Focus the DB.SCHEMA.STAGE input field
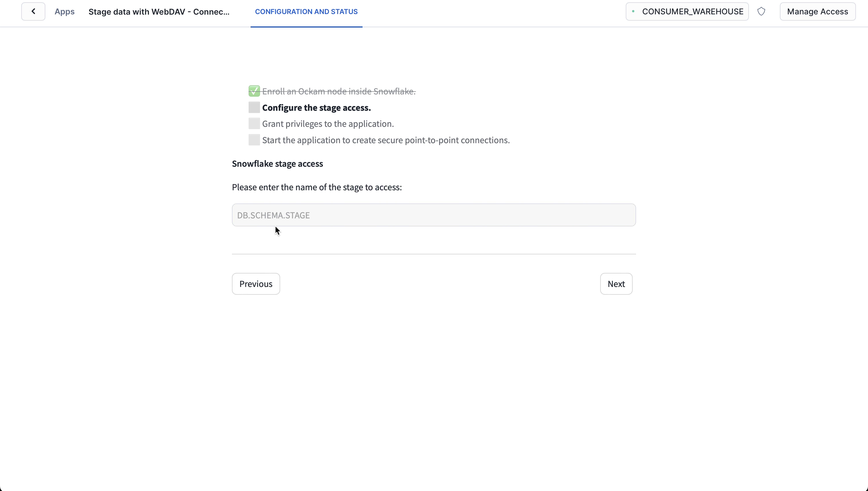The height and width of the screenshot is (491, 868). pos(434,215)
